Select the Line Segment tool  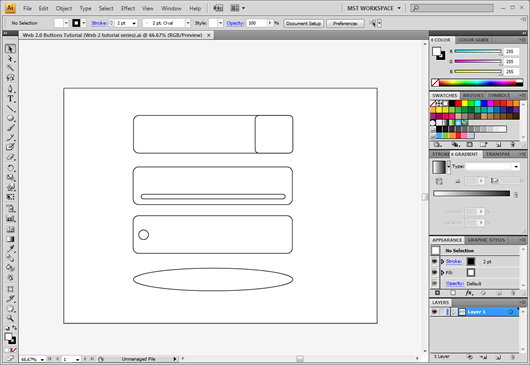[x=10, y=108]
